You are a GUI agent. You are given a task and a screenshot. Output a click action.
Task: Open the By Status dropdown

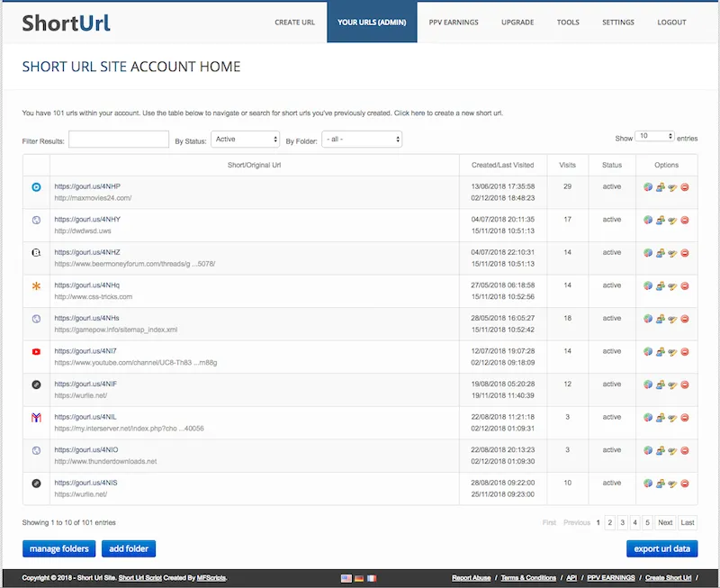(x=246, y=140)
